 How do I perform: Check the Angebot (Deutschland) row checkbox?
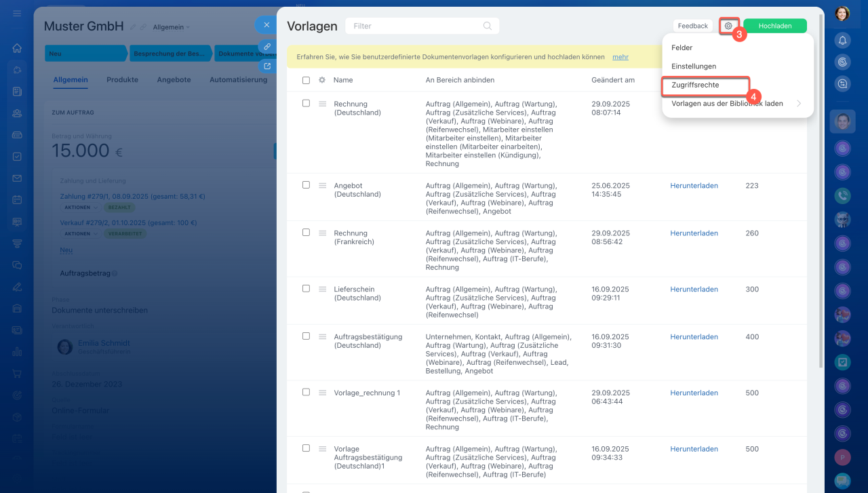pos(306,184)
